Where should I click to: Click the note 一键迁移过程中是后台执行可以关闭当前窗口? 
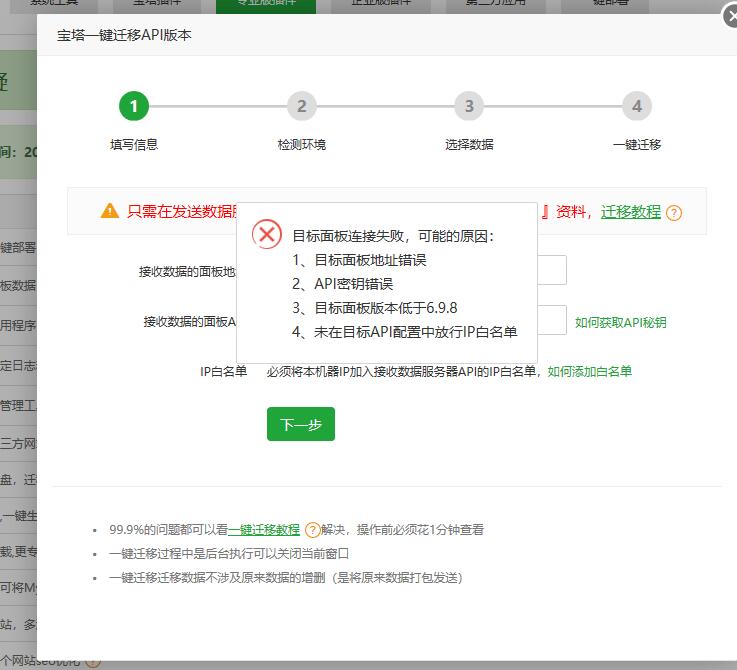coord(229,554)
